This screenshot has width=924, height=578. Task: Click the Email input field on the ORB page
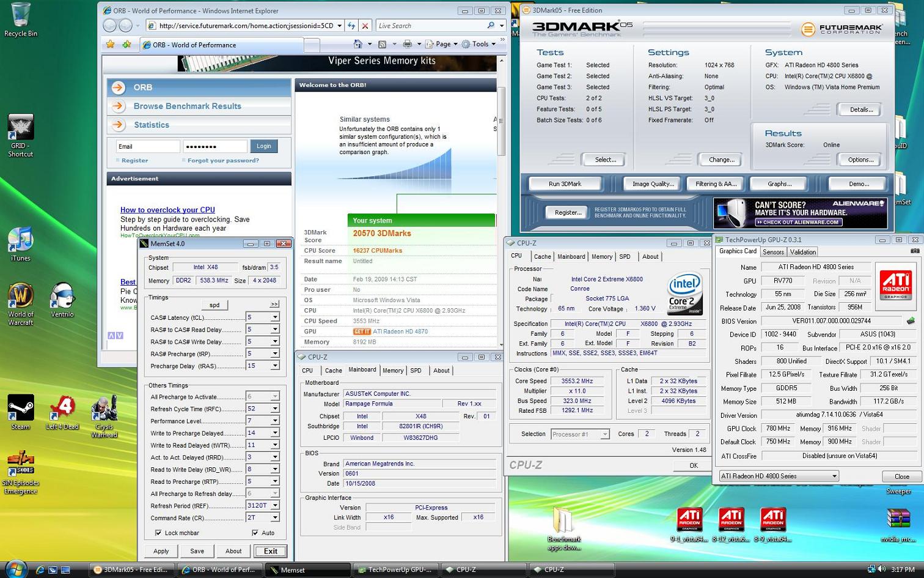148,146
